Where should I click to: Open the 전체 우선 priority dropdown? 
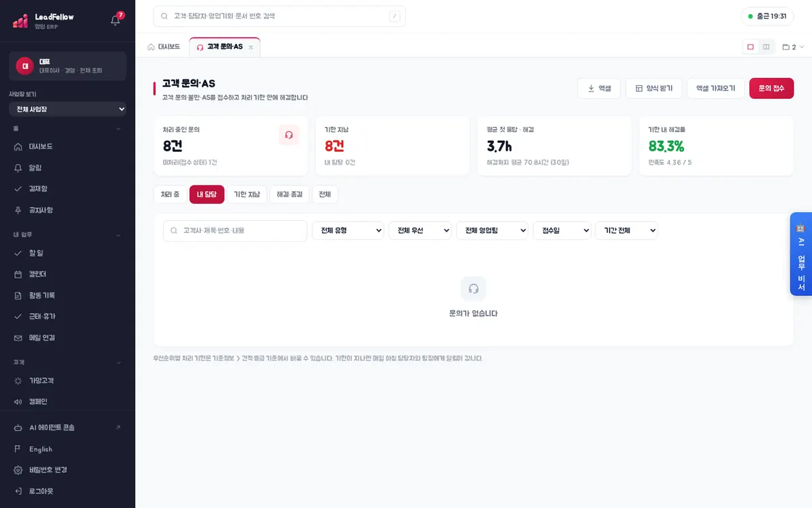point(420,230)
